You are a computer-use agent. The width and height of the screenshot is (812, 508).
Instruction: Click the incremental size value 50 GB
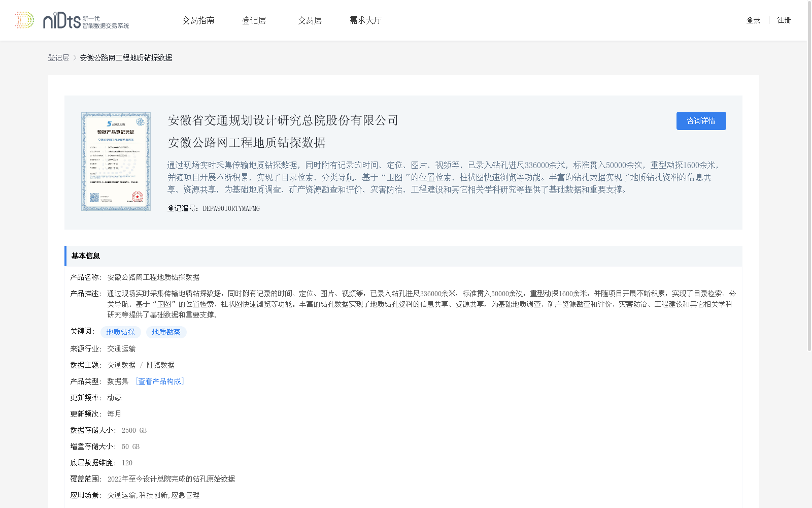point(130,447)
